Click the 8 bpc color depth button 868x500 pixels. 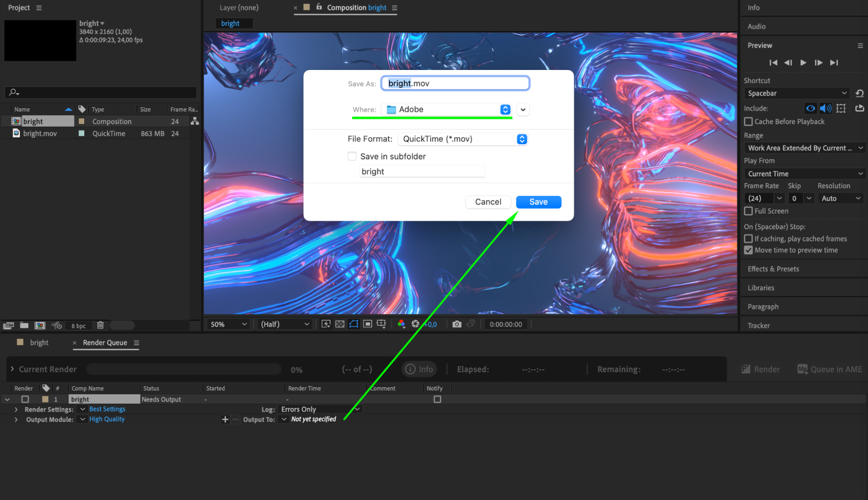(79, 326)
